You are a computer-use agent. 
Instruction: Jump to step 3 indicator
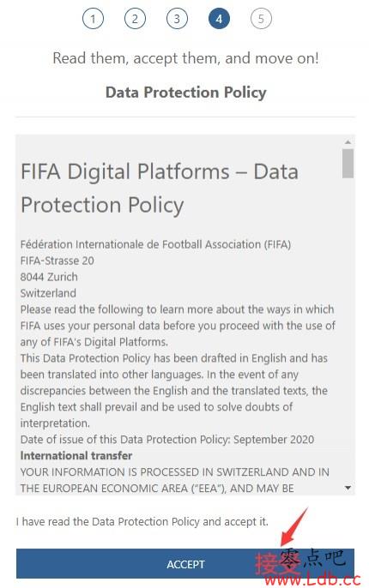[177, 18]
